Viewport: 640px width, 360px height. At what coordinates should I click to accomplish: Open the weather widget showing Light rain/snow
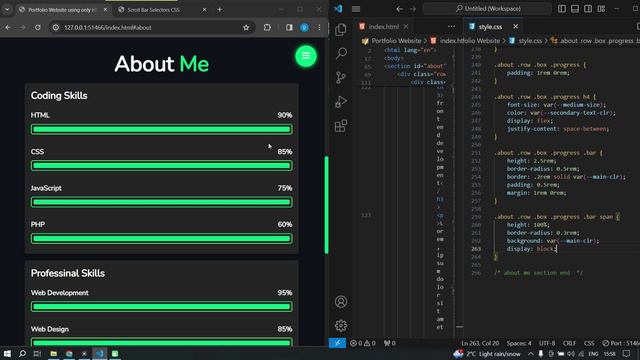(x=487, y=354)
